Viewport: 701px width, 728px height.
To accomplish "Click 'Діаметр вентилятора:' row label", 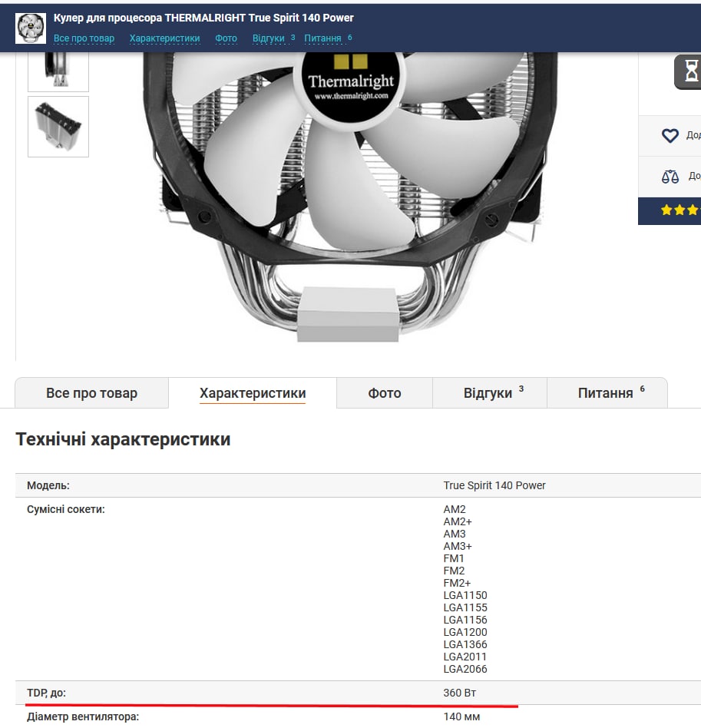I will [x=83, y=716].
